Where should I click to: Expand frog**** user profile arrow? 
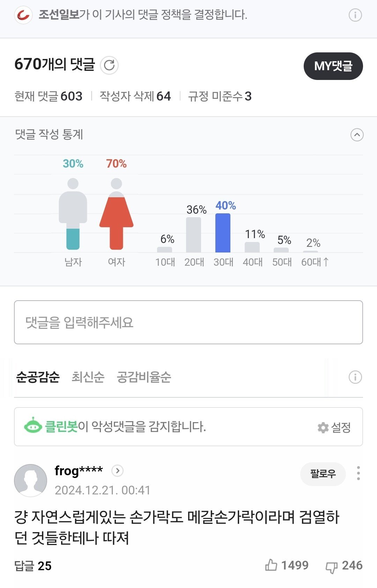pos(117,471)
